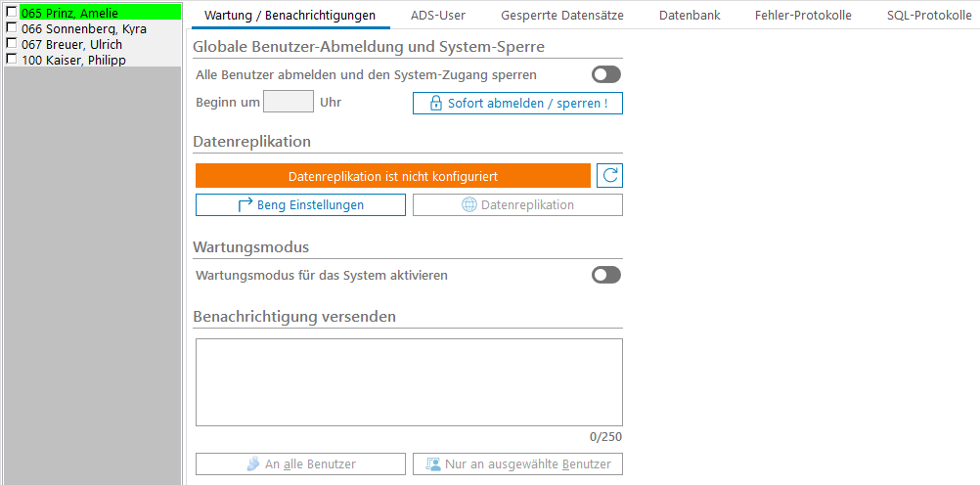This screenshot has width=980, height=485.
Task: Click the refresh icon beside Datenreplikation status
Action: click(x=610, y=176)
